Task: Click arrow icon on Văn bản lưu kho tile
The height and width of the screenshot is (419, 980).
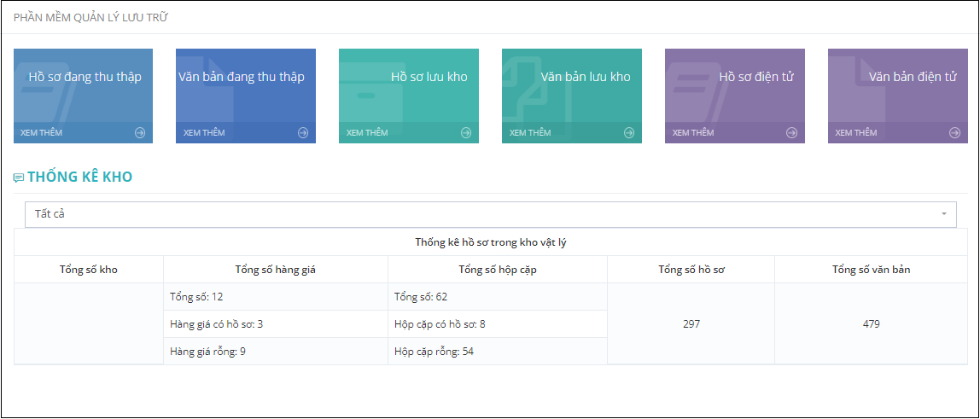Action: 629,132
